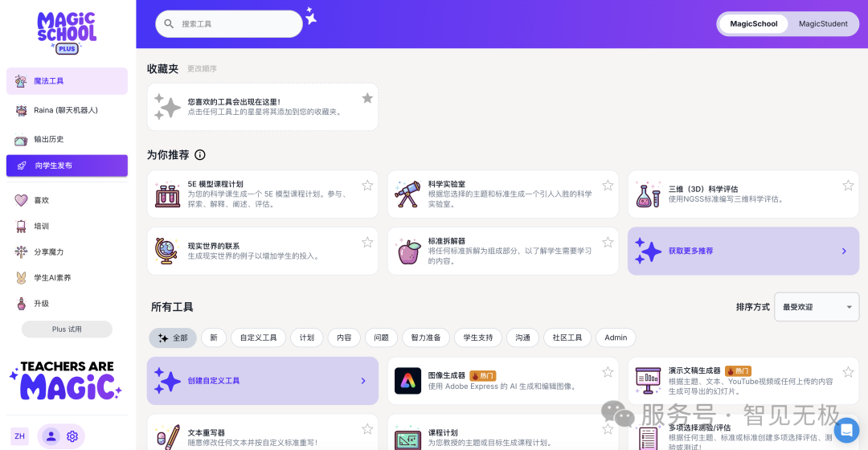Click the 搜索工具 search field
The image size is (868, 450).
(x=228, y=24)
